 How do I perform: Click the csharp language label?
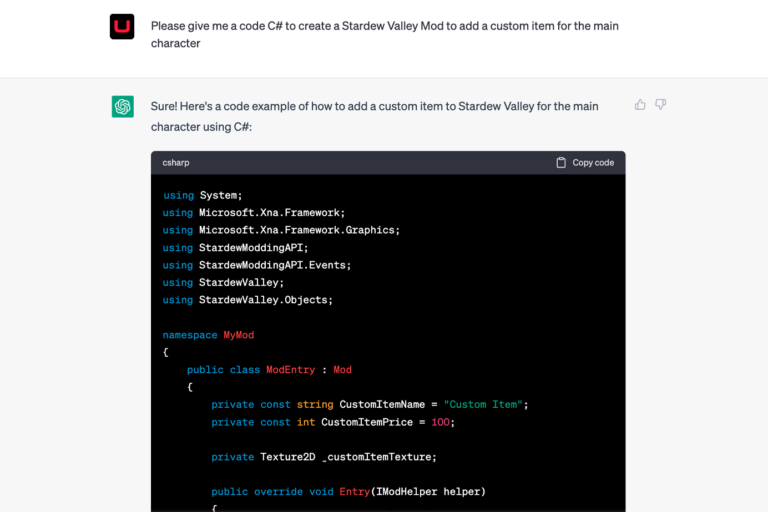(176, 163)
